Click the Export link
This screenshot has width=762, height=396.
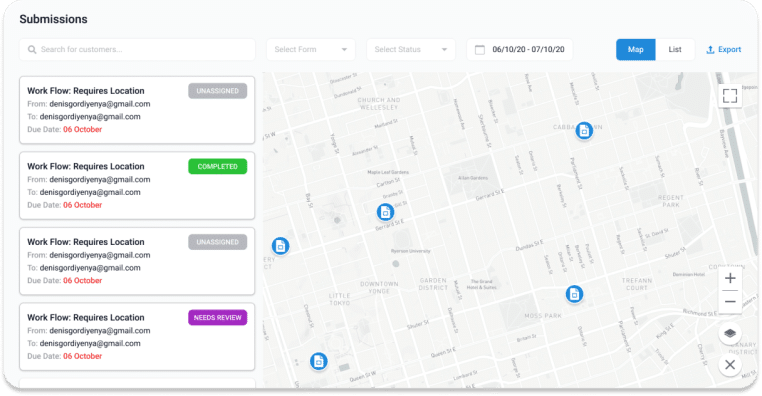723,50
